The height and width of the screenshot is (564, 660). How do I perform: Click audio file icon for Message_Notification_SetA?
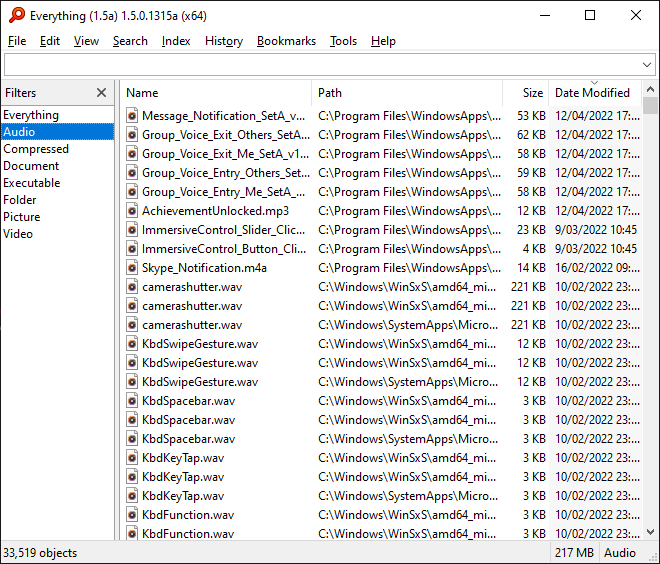(132, 115)
